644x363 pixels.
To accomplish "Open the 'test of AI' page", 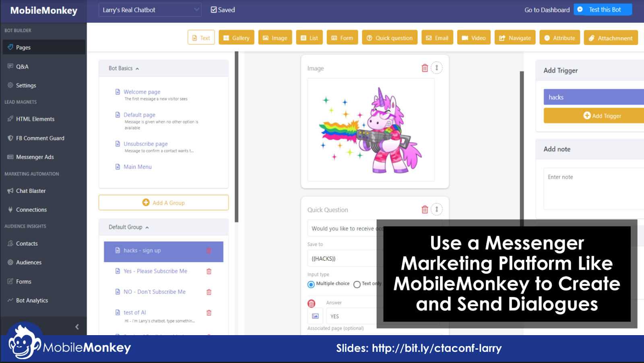I will click(135, 312).
